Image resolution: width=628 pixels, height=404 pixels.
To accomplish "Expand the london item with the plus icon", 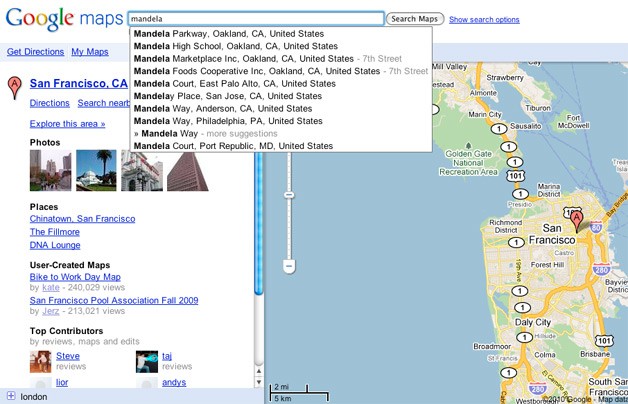I will point(11,396).
